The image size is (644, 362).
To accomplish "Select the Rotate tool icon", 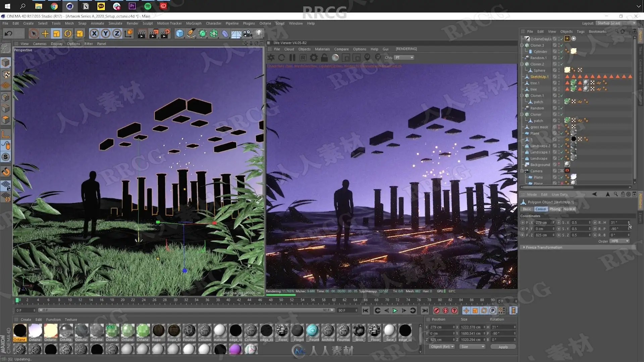I will (x=68, y=34).
